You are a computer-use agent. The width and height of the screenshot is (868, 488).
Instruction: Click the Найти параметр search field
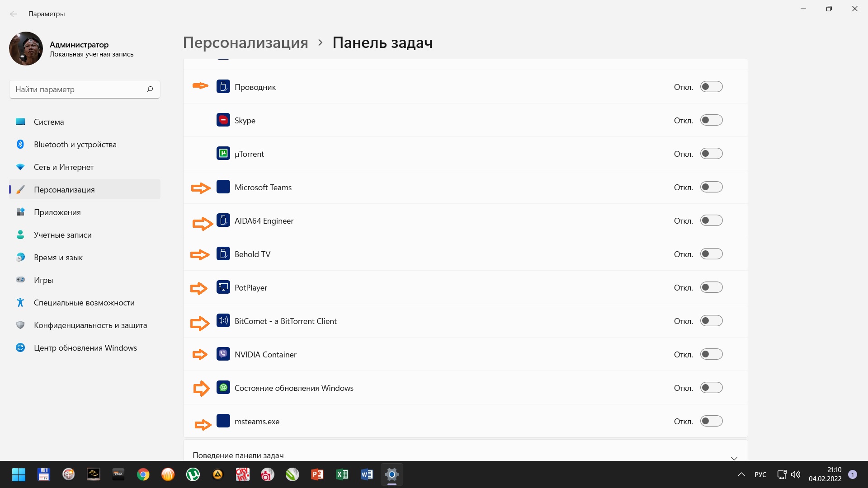pos(77,89)
